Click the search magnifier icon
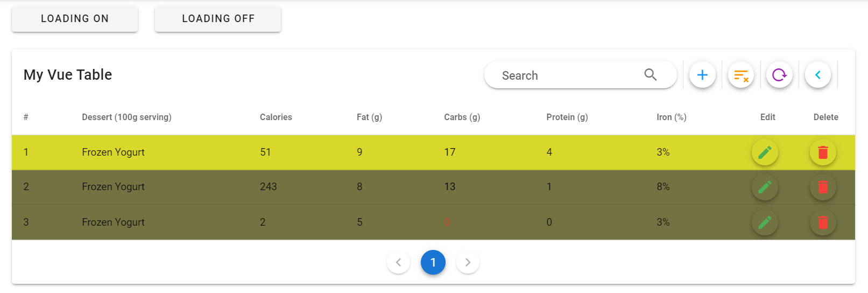This screenshot has width=868, height=293. tap(651, 75)
